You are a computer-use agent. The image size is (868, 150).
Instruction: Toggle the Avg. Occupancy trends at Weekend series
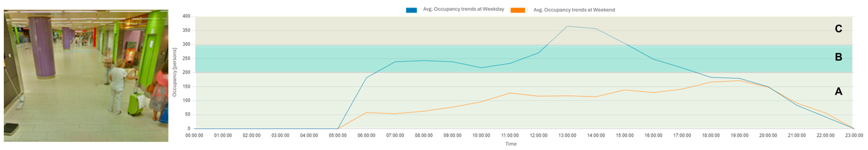tap(574, 10)
